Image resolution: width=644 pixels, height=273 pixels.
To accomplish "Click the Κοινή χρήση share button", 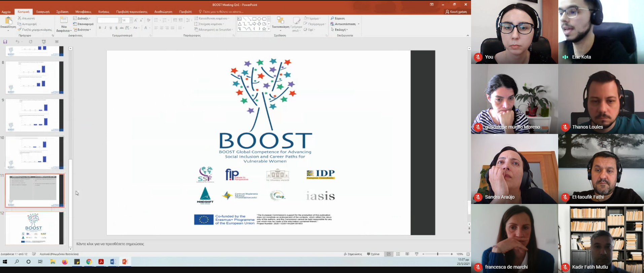I will [x=456, y=12].
